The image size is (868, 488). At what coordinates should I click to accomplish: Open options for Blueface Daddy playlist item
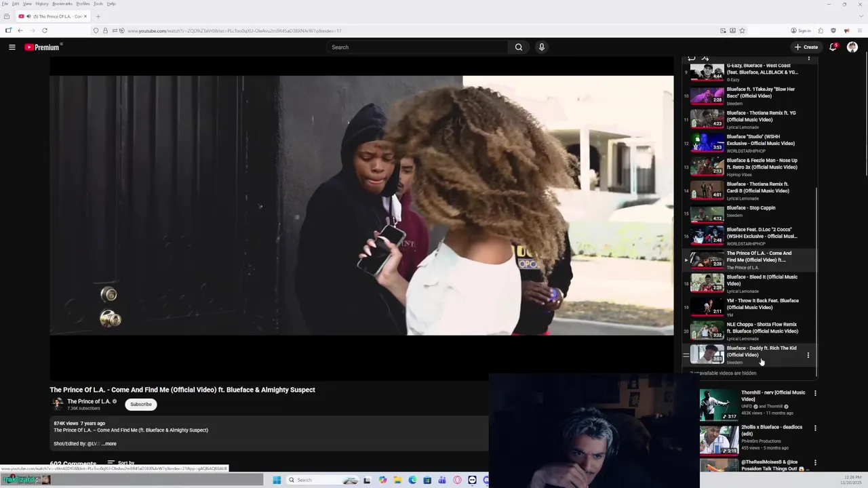[x=808, y=355]
